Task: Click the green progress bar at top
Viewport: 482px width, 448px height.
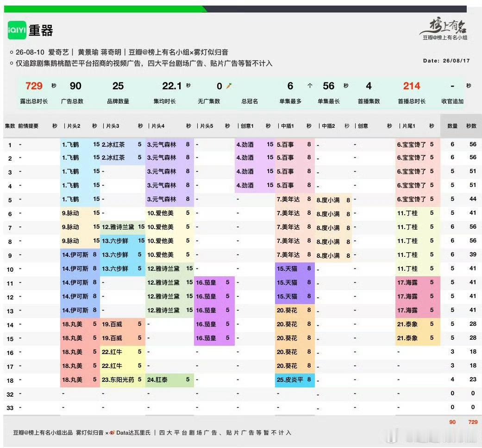Action: pos(105,9)
